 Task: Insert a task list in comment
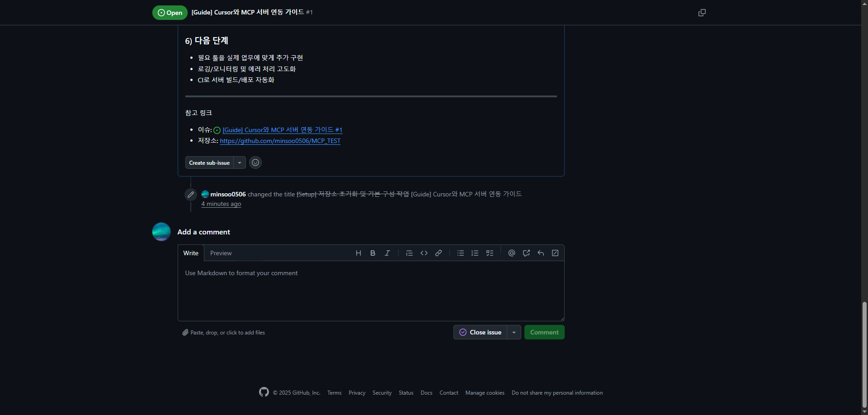point(490,253)
